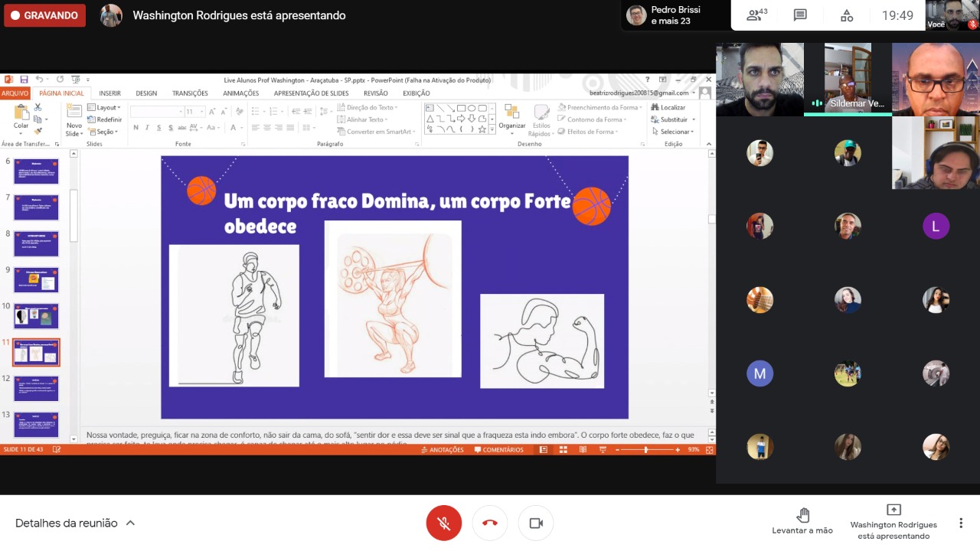Screen dimensions: 980x551
Task: Click the Colar paste icon
Action: point(21,117)
